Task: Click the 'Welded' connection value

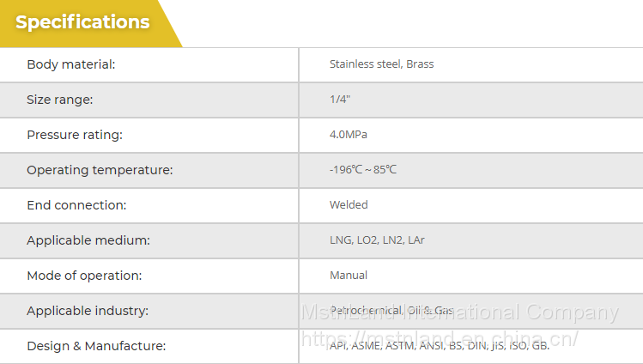Action: [x=349, y=205]
